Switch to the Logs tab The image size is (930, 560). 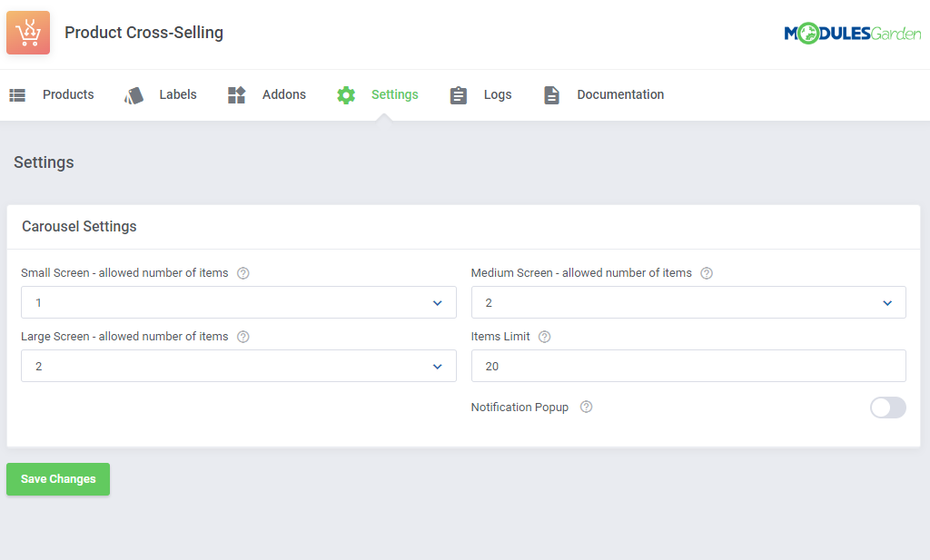[498, 94]
